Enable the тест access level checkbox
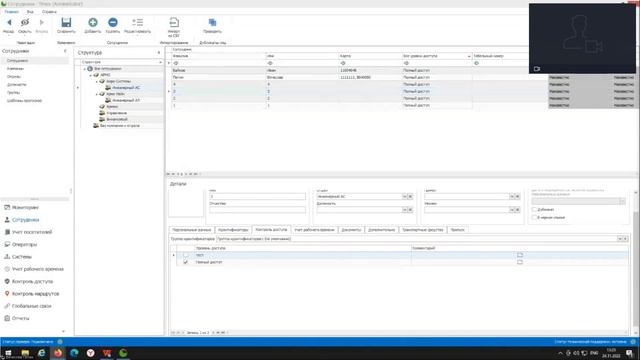 click(186, 255)
